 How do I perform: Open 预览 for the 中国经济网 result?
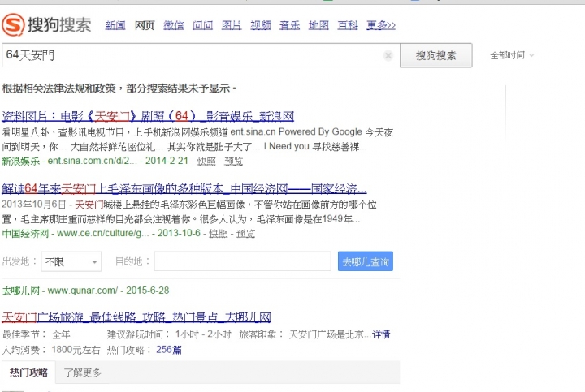(245, 233)
